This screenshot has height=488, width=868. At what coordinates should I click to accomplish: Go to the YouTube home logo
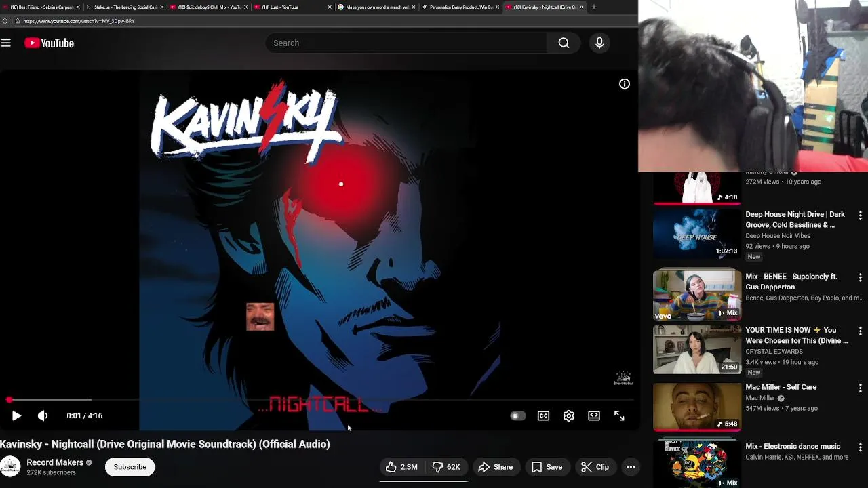[49, 43]
